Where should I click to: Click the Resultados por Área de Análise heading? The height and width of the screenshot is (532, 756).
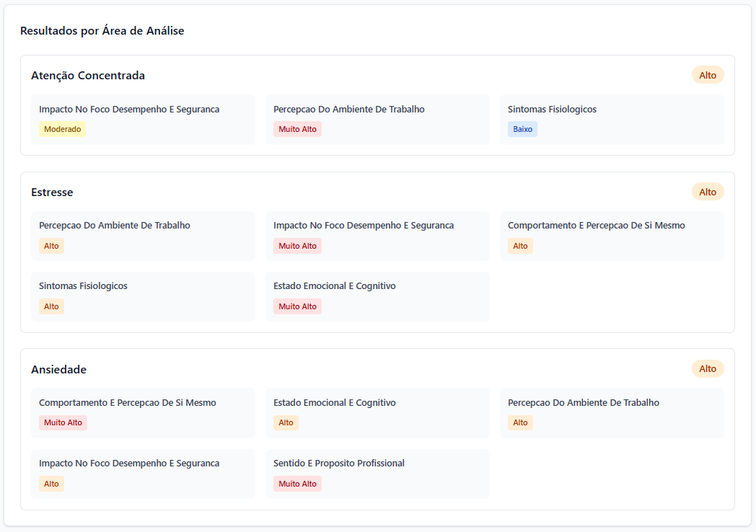[x=102, y=31]
